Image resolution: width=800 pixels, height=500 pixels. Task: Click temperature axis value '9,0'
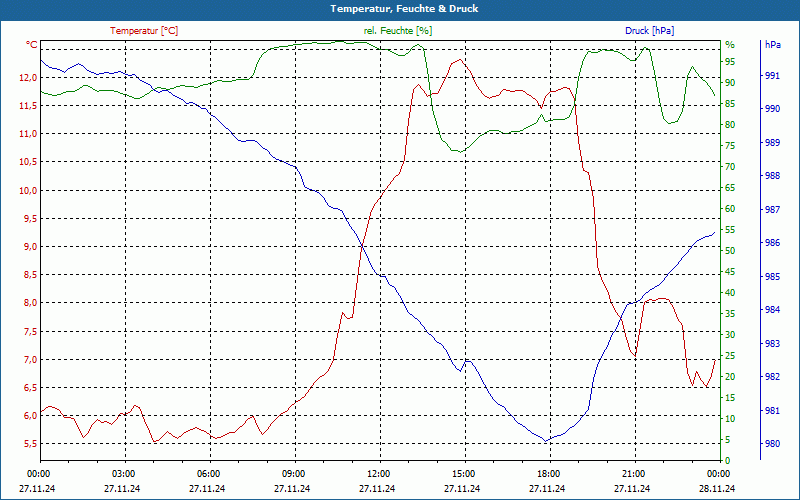(30, 246)
